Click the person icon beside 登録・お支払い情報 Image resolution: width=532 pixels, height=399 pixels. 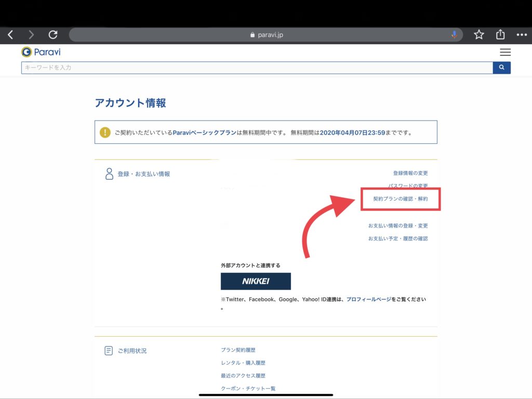pyautogui.click(x=109, y=174)
